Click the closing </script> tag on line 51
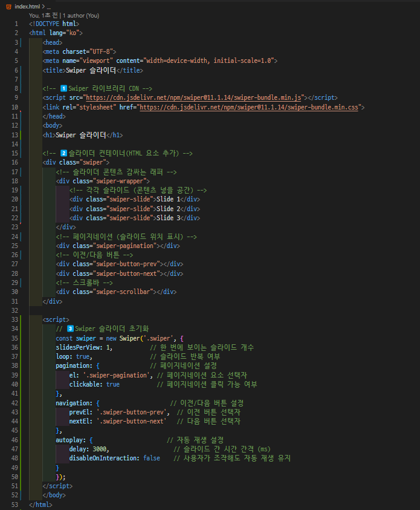 tap(57, 486)
